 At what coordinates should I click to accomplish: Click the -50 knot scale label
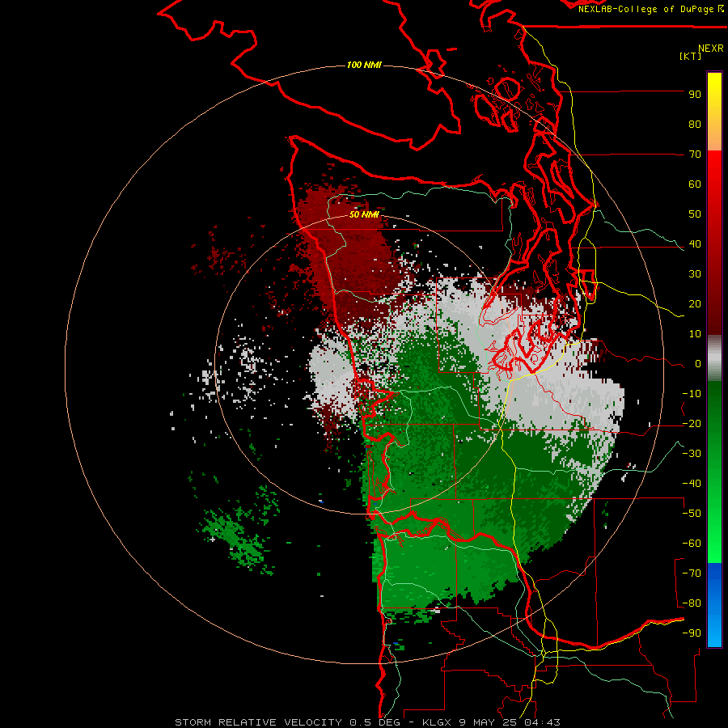point(692,514)
